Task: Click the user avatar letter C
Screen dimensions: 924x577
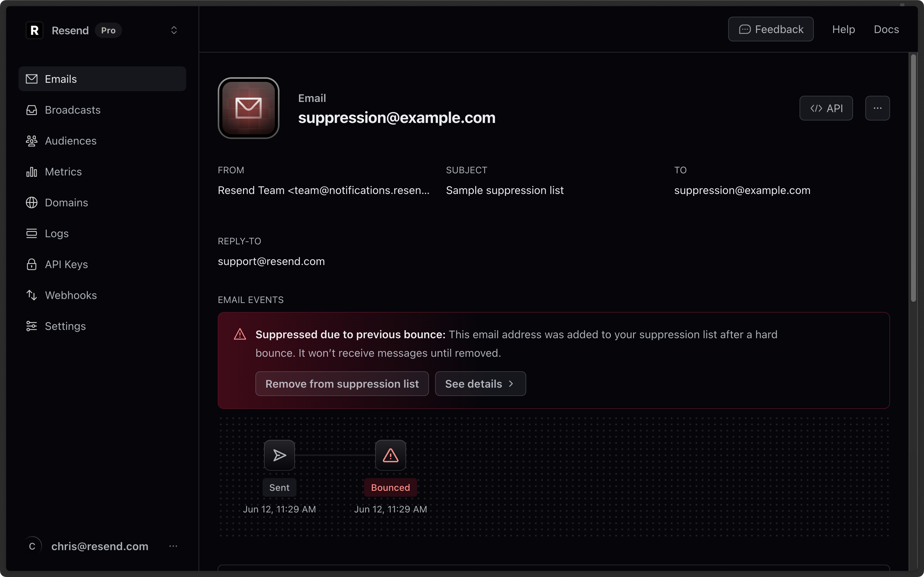Action: coord(32,546)
